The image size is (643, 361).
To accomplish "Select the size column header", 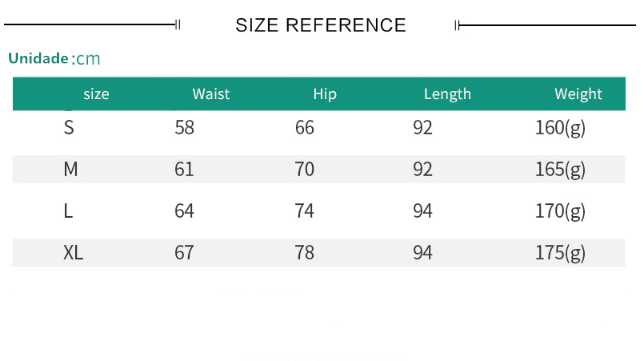I will [x=96, y=94].
